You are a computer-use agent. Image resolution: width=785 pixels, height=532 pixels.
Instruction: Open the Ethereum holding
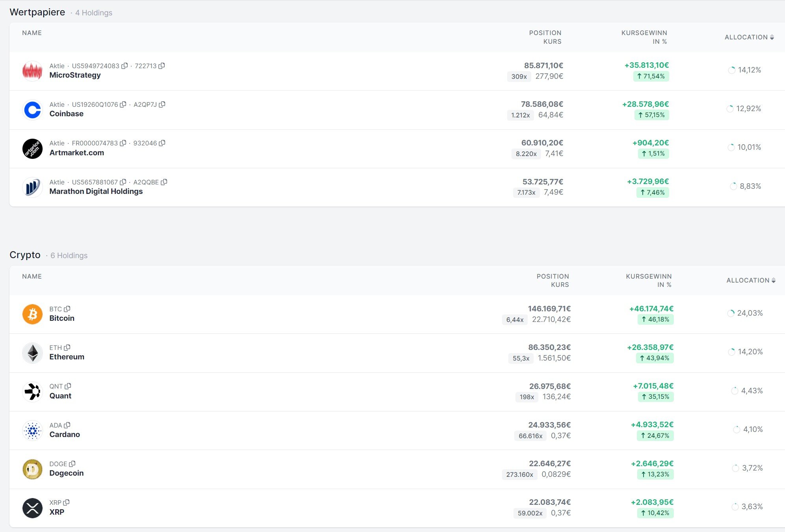[x=67, y=357]
